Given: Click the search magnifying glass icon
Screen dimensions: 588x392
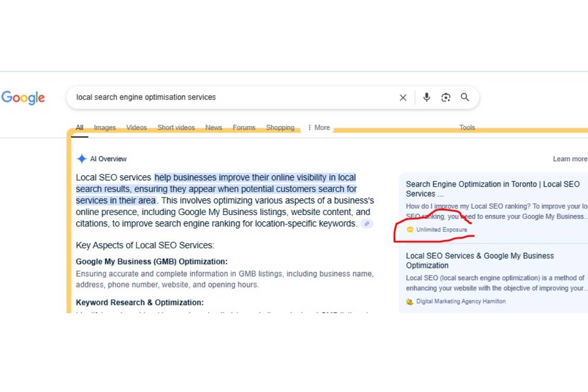Looking at the screenshot, I should pyautogui.click(x=465, y=97).
